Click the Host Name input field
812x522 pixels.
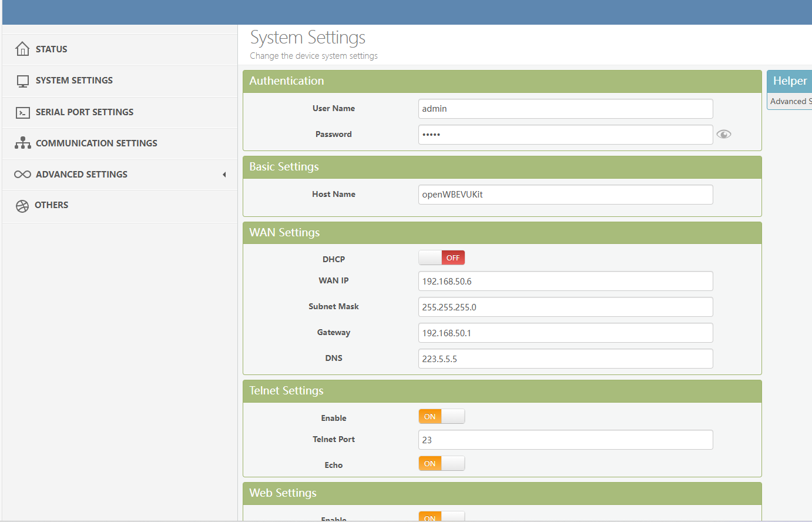click(x=566, y=195)
